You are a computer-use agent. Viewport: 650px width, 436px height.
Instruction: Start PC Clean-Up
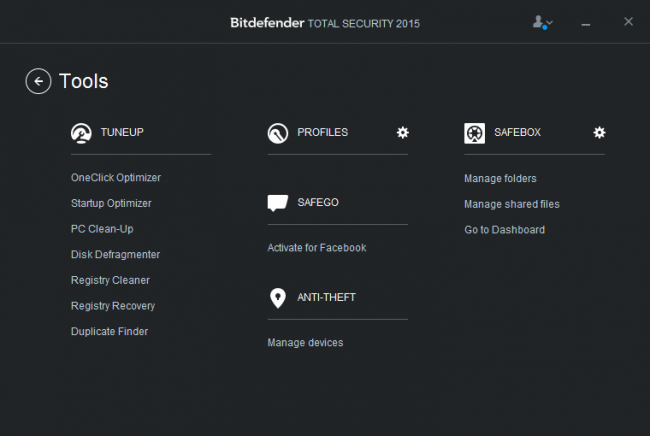tap(102, 229)
